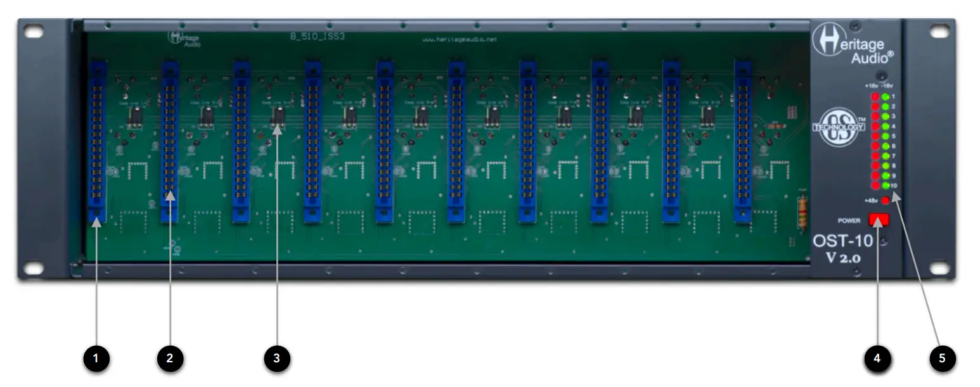Click the green -16v LED in row 5
This screenshot has height=387, width=980.
pyautogui.click(x=886, y=136)
